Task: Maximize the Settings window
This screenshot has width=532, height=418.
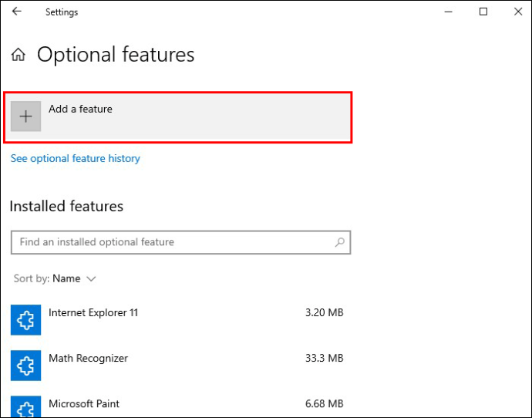Action: tap(483, 12)
